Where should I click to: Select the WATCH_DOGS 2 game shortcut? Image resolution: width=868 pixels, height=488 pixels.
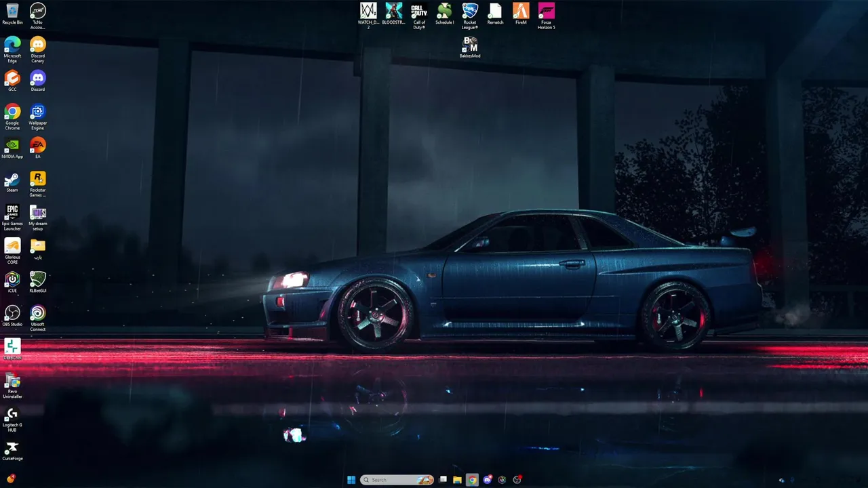pos(368,16)
